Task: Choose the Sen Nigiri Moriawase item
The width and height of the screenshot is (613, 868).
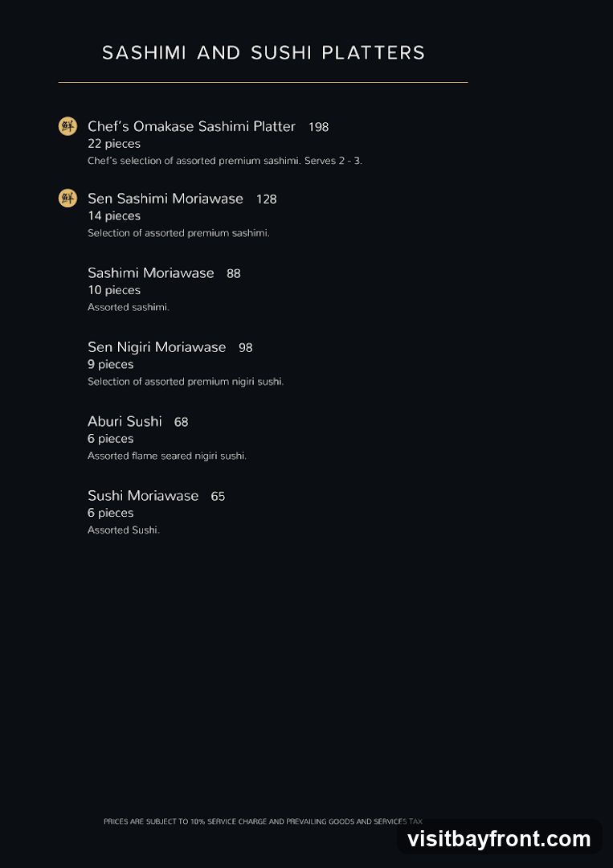Action: coord(157,347)
